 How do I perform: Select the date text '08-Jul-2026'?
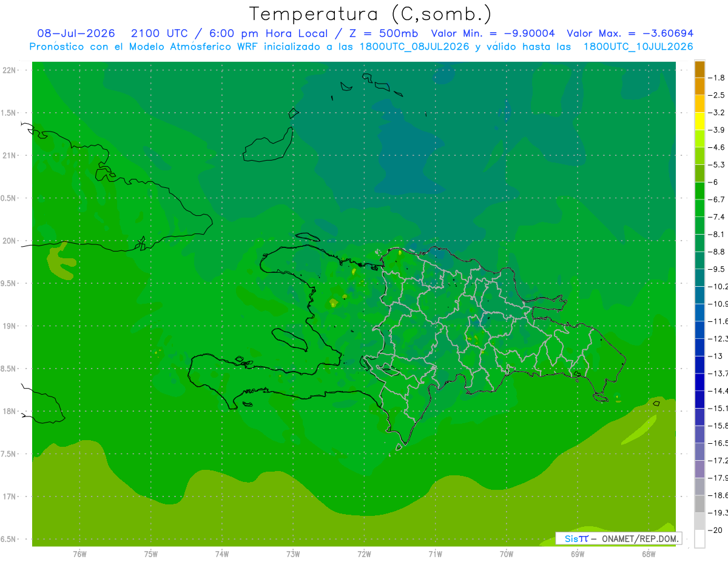tap(75, 33)
